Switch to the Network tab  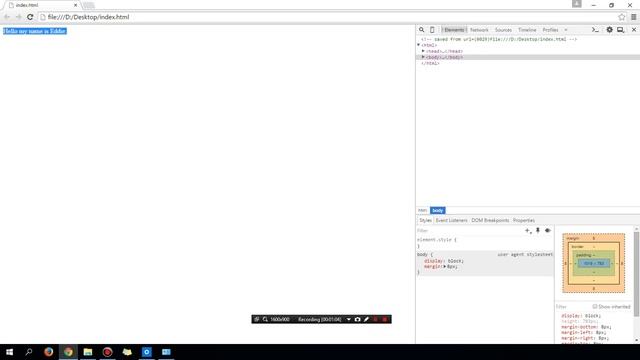click(479, 30)
